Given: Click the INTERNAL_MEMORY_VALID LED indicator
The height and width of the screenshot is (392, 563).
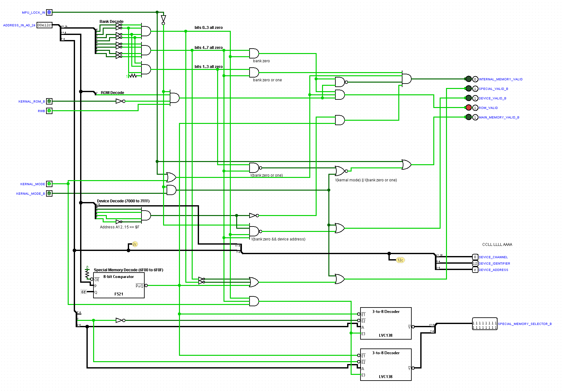Looking at the screenshot, I should 469,79.
